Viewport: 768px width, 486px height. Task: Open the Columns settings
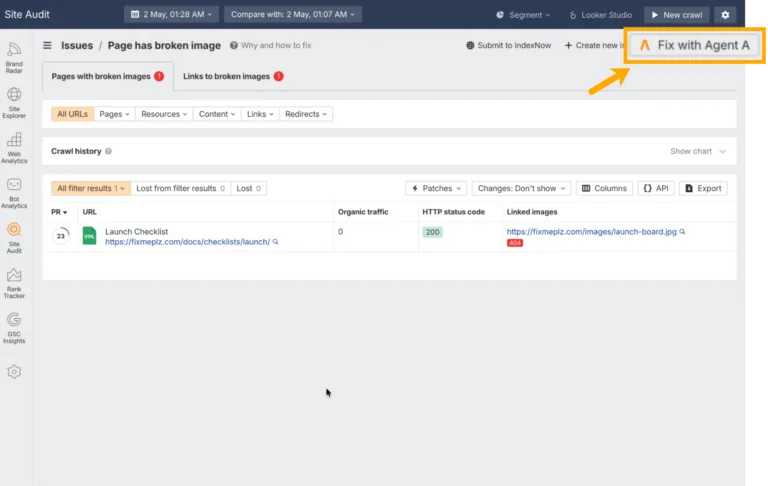tap(604, 188)
